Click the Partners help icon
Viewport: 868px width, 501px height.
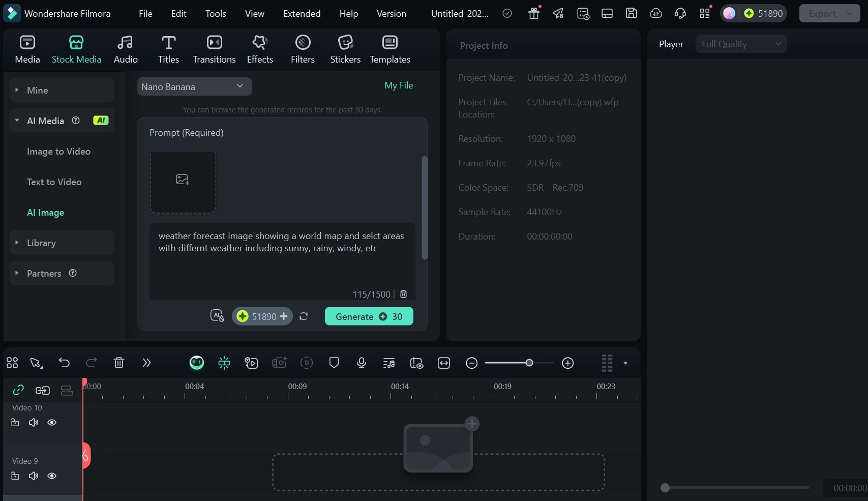pyautogui.click(x=73, y=273)
